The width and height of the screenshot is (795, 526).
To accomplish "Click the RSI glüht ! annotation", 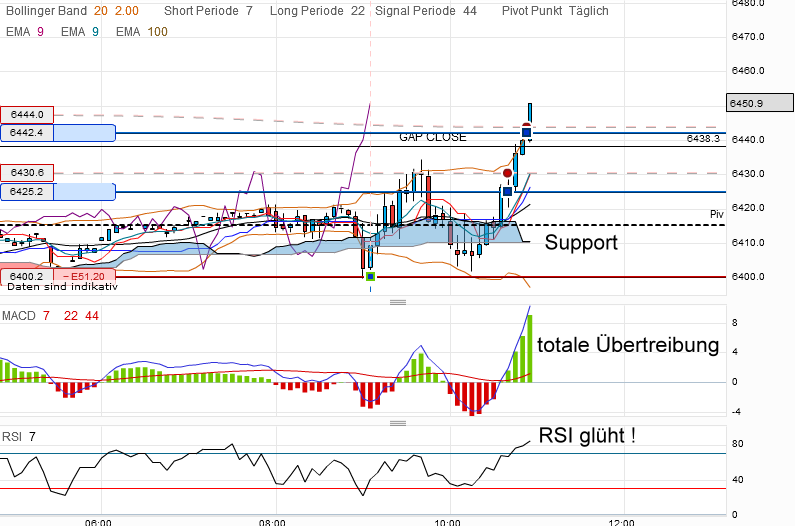I will click(x=587, y=435).
